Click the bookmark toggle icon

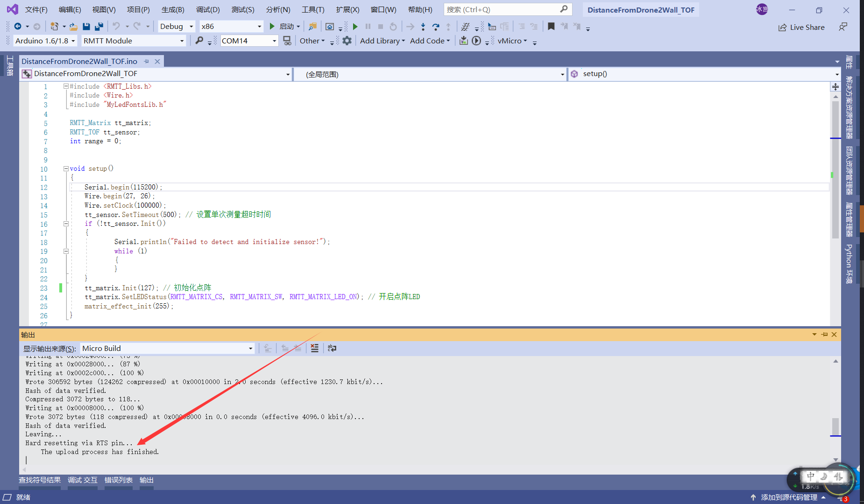551,27
